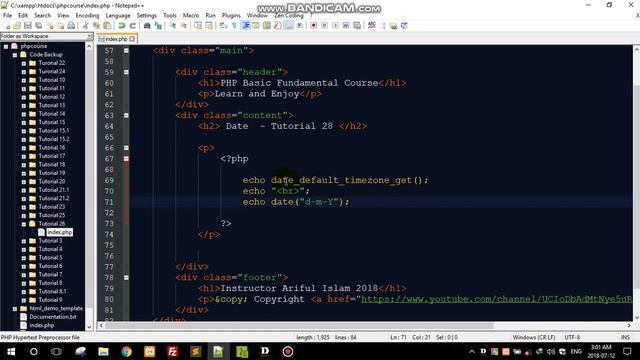
Task: Open the File menu
Action: pos(7,16)
